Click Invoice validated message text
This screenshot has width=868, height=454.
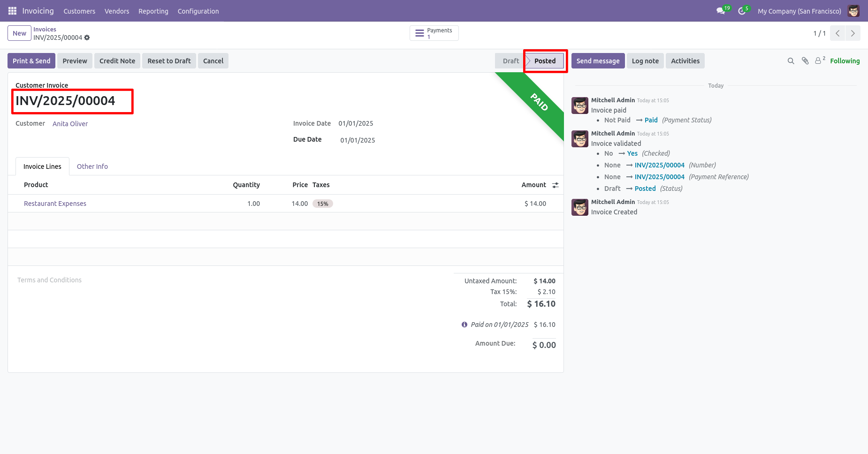click(x=616, y=144)
